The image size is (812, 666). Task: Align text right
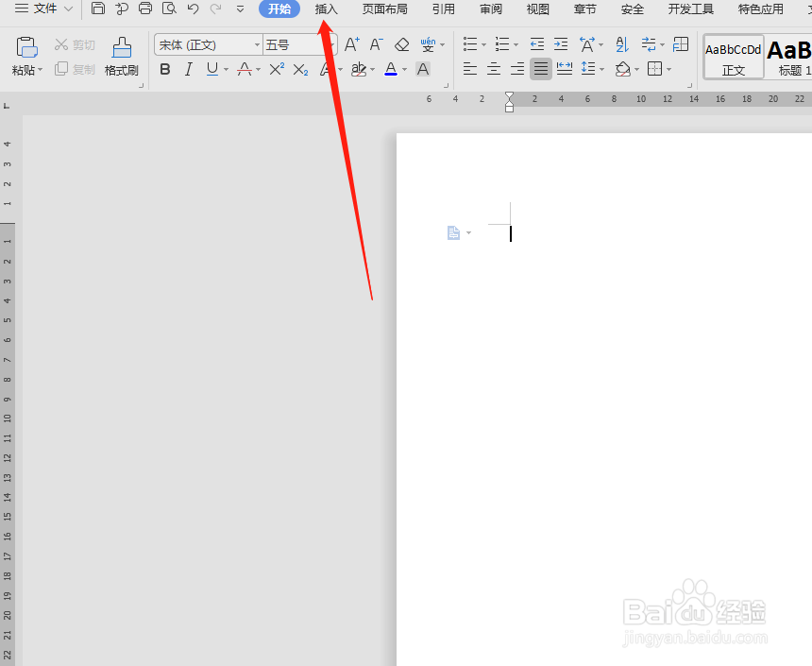click(x=517, y=68)
